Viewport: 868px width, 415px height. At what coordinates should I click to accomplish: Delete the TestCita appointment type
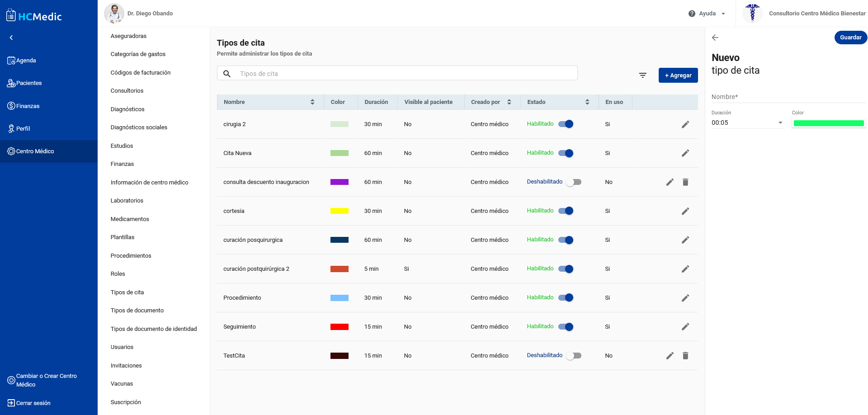click(685, 356)
